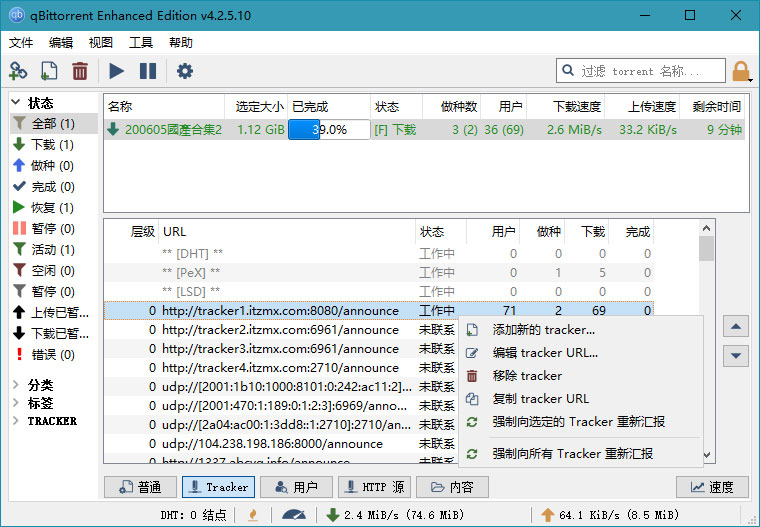Select the 全部 (1) filter

tap(54, 124)
